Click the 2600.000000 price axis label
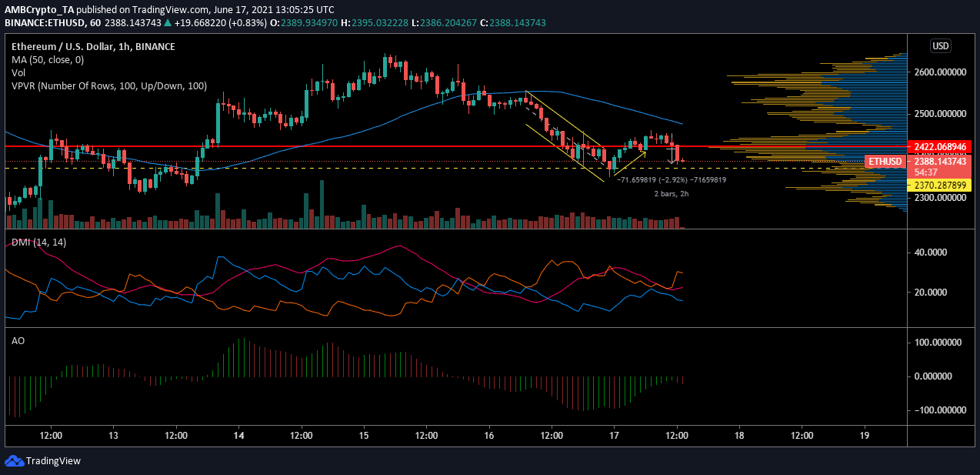This screenshot has height=475, width=980. (939, 72)
